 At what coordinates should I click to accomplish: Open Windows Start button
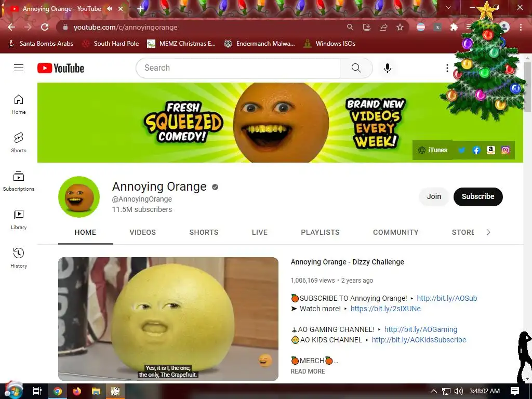tap(13, 391)
